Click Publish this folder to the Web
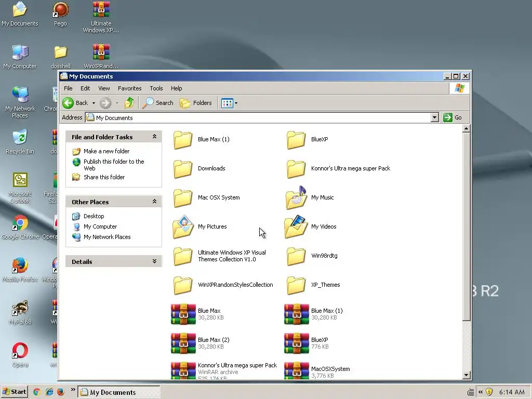 tap(114, 165)
